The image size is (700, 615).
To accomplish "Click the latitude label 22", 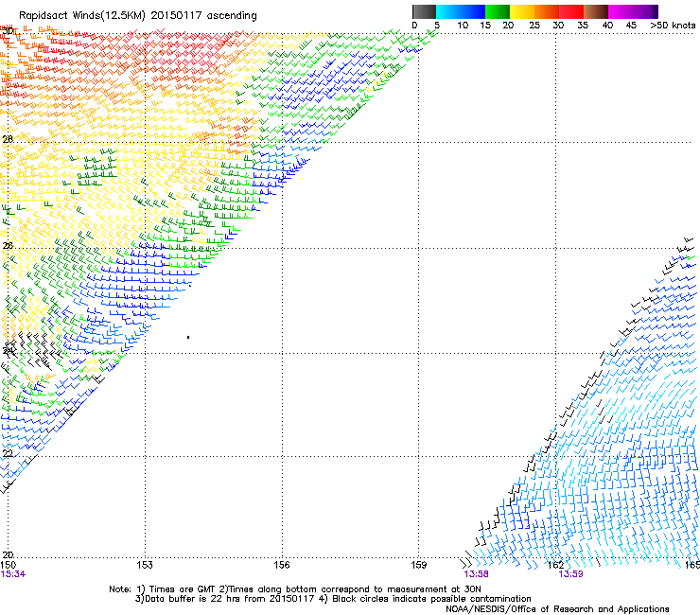I will click(8, 453).
